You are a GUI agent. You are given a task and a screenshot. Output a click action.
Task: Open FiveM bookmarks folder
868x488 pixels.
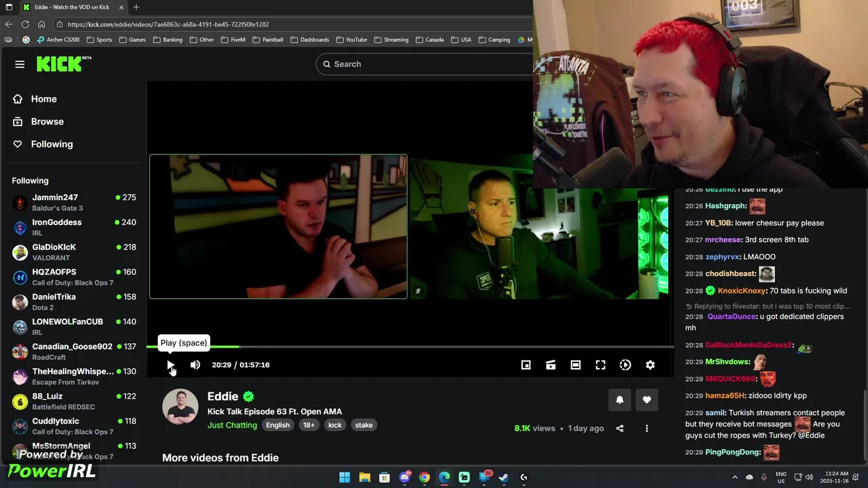coord(233,40)
